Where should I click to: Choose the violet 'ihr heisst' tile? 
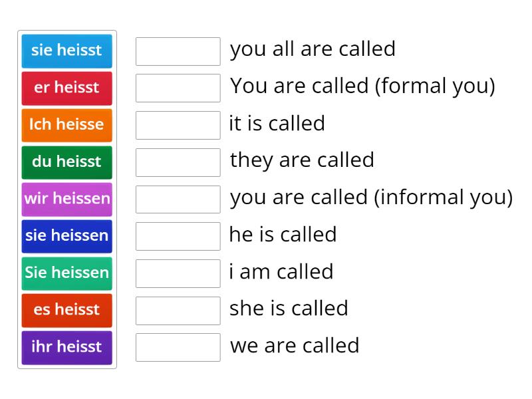tap(66, 347)
